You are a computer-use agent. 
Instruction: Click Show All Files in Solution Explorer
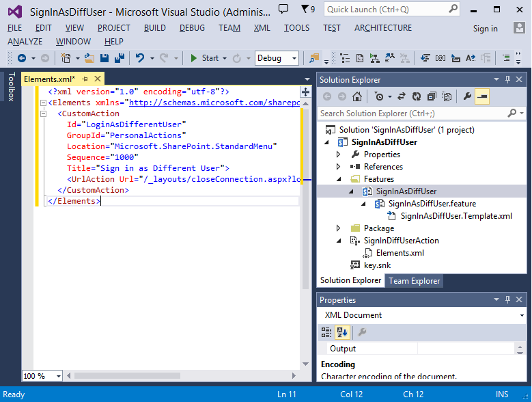pyautogui.click(x=447, y=97)
